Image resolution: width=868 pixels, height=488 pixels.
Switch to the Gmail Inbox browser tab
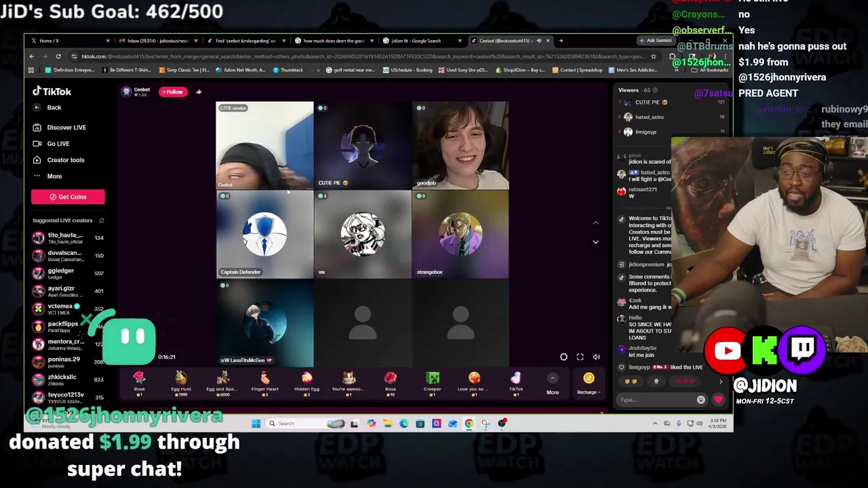point(157,41)
